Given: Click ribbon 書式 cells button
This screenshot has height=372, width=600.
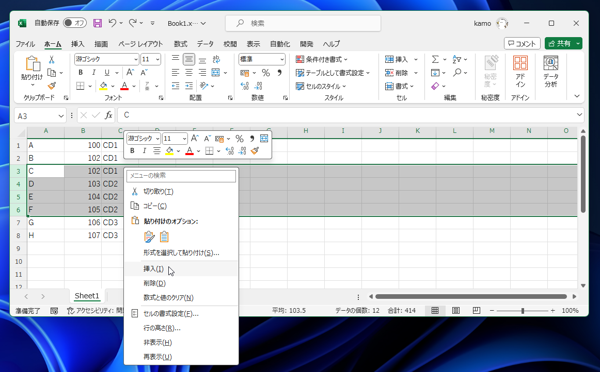Looking at the screenshot, I should pos(399,86).
